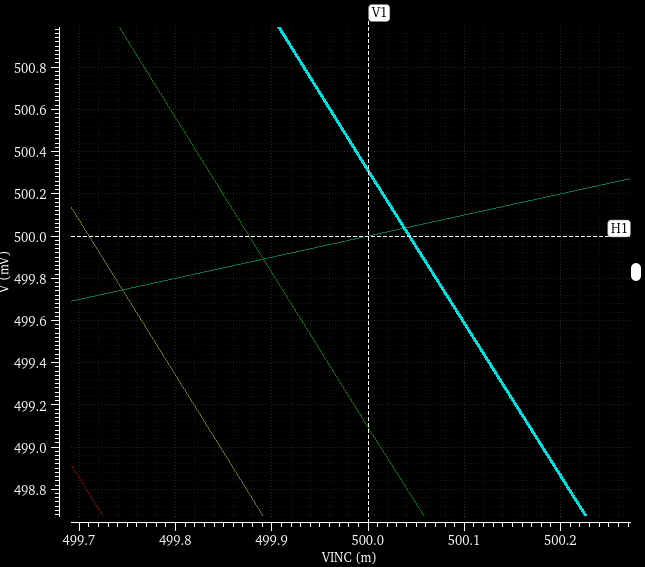Select the thick cyan trace line

tap(432, 271)
